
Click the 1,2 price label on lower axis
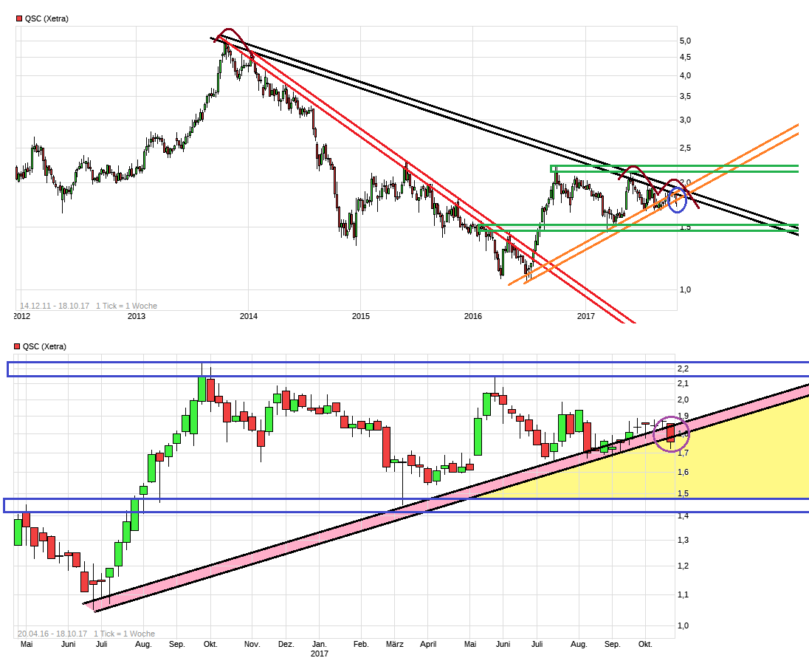coord(683,566)
